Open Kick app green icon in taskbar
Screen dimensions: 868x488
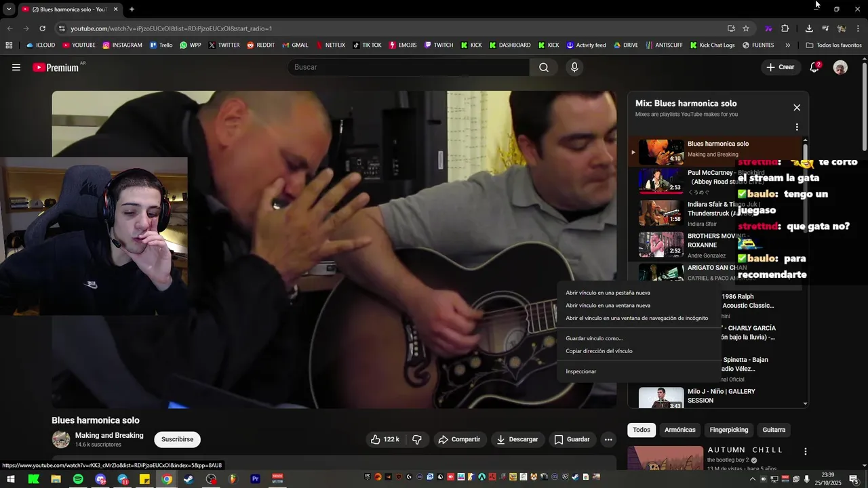click(33, 479)
